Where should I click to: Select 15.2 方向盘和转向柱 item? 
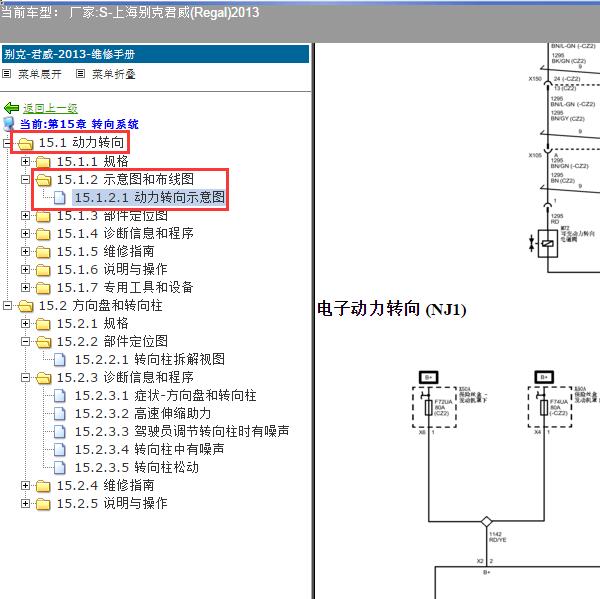click(101, 305)
